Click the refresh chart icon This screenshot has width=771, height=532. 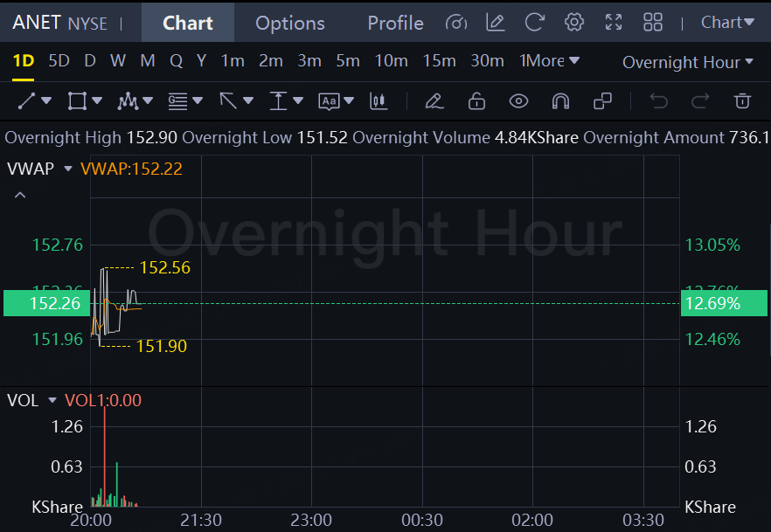click(x=535, y=23)
